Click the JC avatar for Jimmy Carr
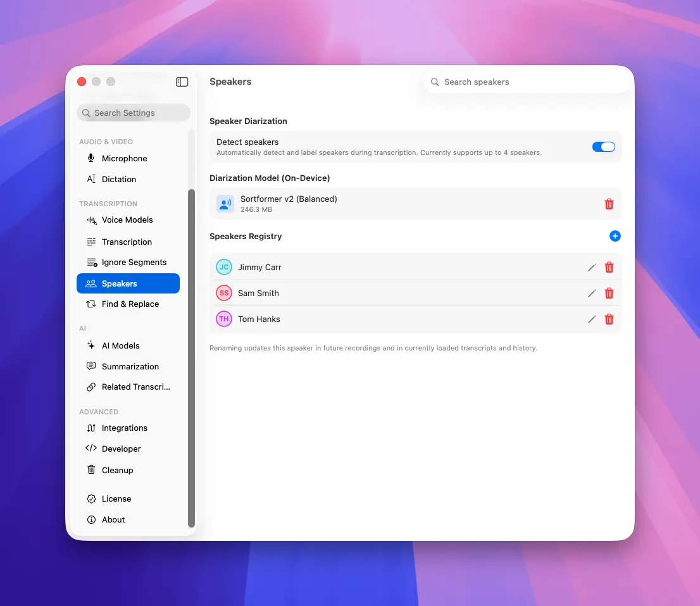This screenshot has height=606, width=700. click(x=224, y=267)
